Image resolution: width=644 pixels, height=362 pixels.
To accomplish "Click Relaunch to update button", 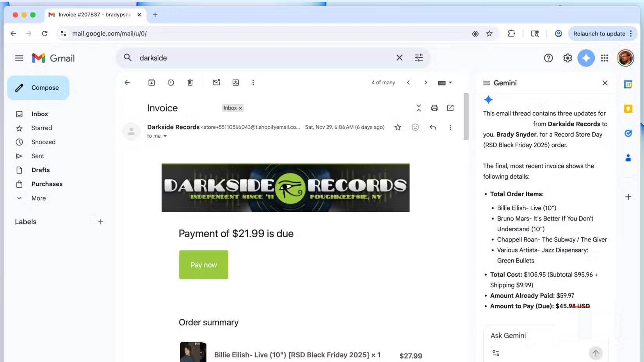I will point(602,34).
